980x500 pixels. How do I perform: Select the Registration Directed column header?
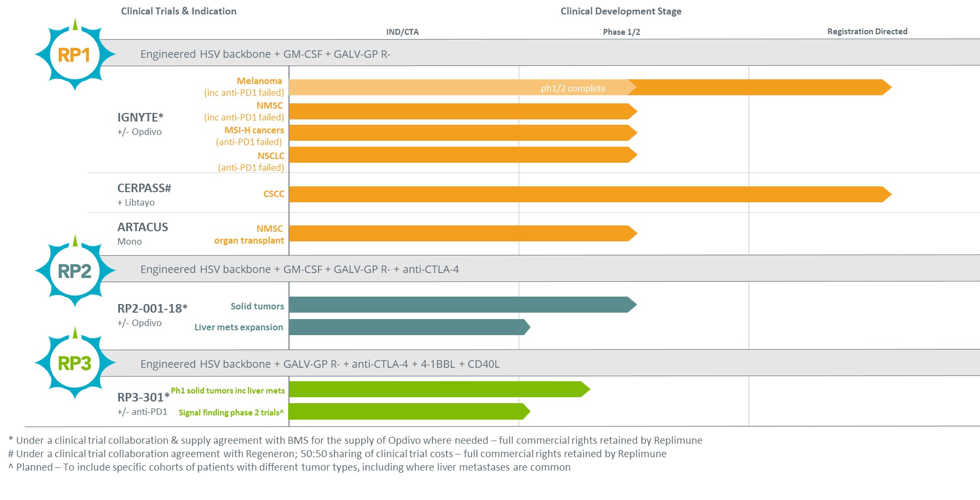pyautogui.click(x=867, y=32)
